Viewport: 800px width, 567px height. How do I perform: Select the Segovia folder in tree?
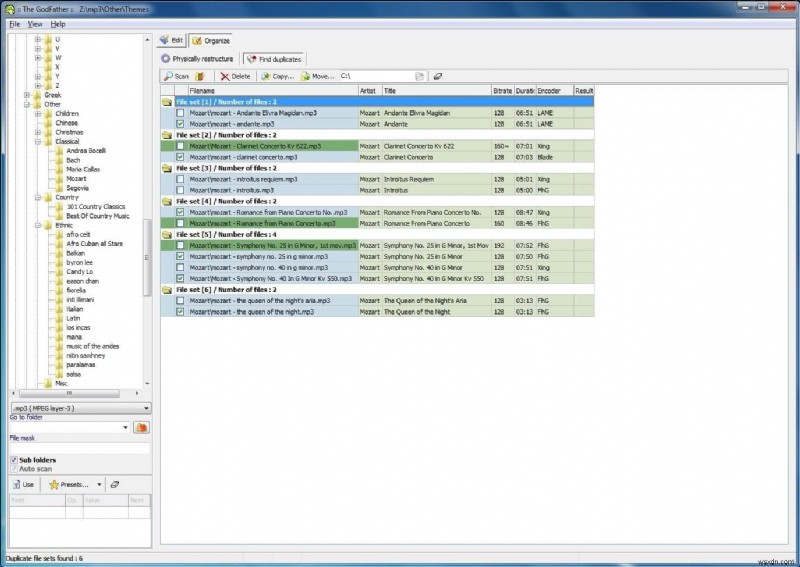(78, 188)
